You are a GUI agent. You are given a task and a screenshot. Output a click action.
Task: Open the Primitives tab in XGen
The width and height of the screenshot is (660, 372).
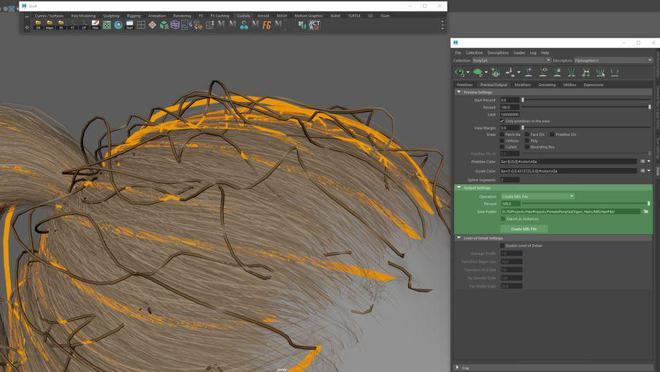(x=464, y=85)
